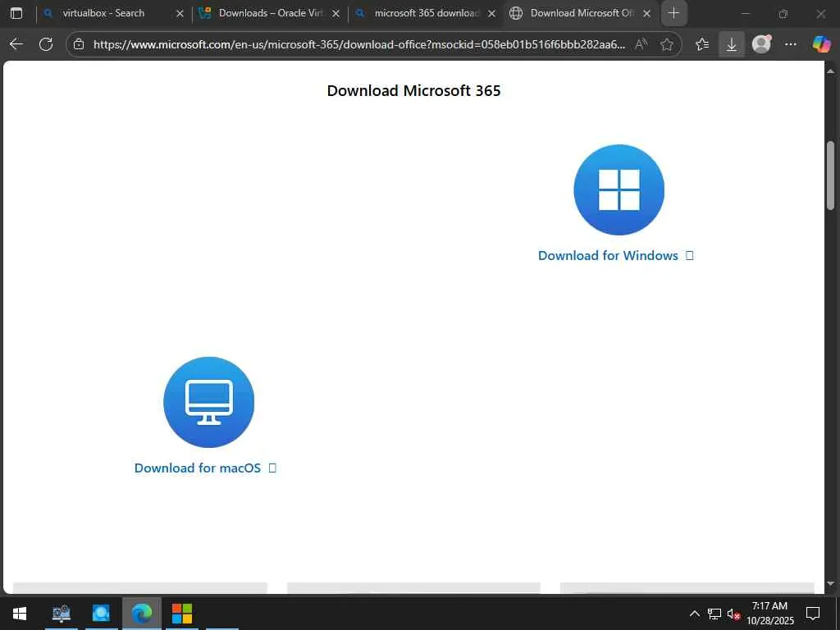840x630 pixels.
Task: Add this page to favorites star
Action: pyautogui.click(x=666, y=44)
